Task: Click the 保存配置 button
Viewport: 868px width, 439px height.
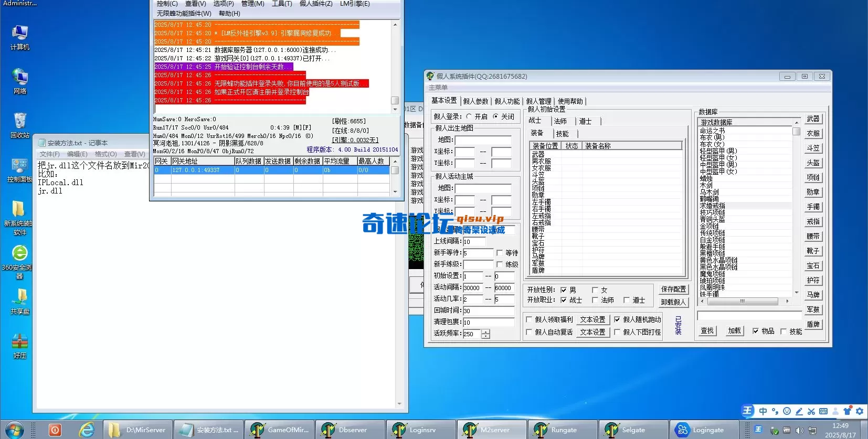Action: click(673, 289)
